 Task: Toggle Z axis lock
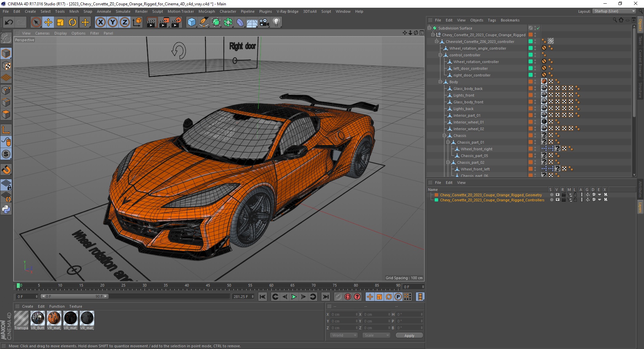[125, 22]
